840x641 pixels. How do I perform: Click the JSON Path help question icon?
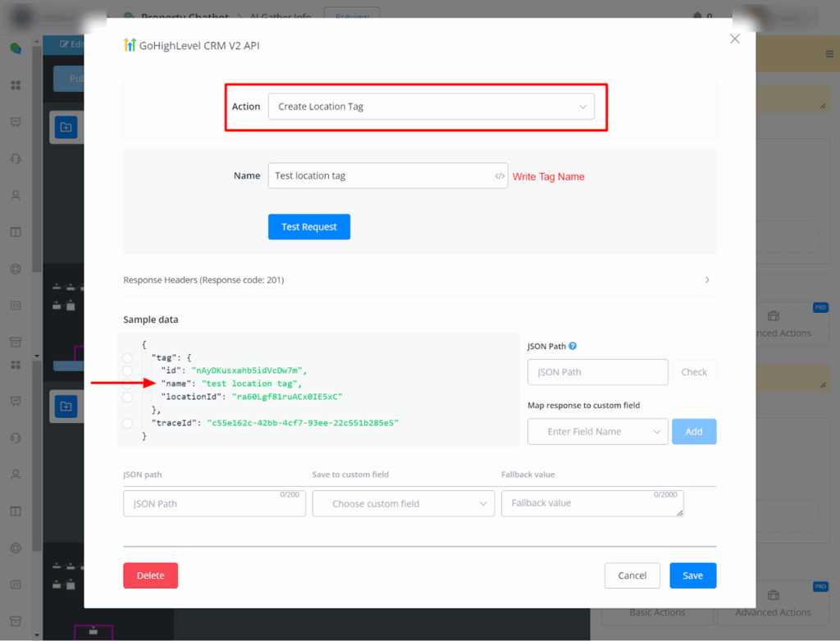[573, 347]
